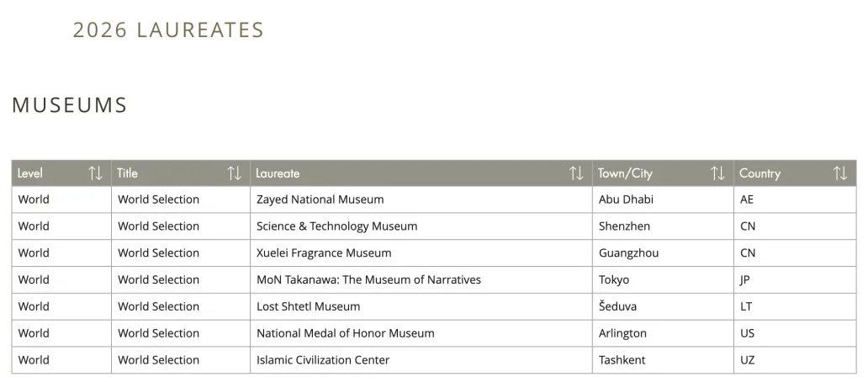Click Science & Technology Museum cell
This screenshot has width=868, height=388.
point(336,226)
